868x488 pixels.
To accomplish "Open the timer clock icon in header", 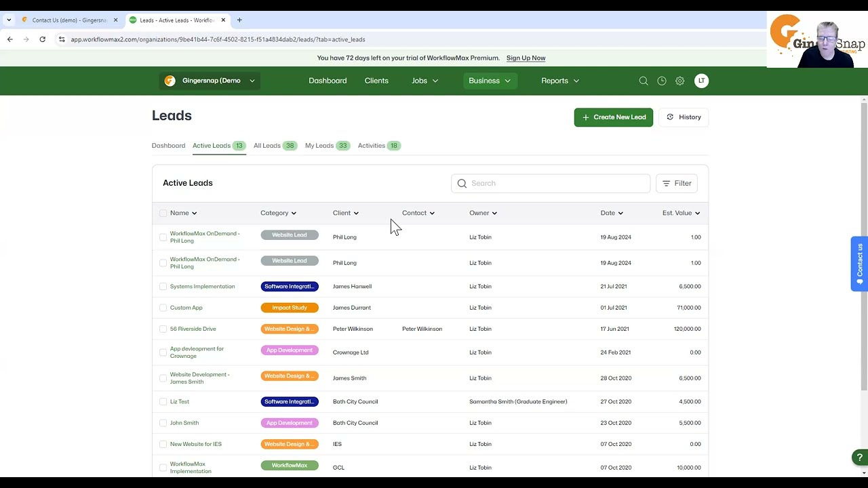I will pos(662,81).
